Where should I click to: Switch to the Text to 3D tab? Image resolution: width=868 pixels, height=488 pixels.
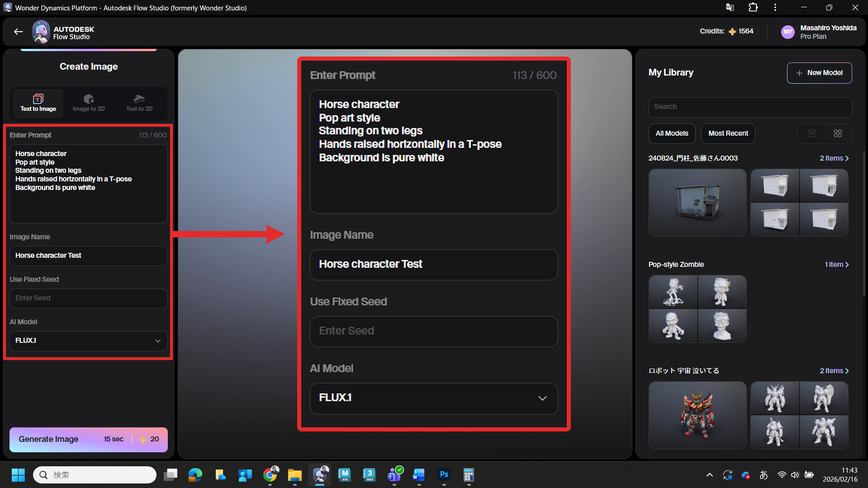tap(139, 103)
